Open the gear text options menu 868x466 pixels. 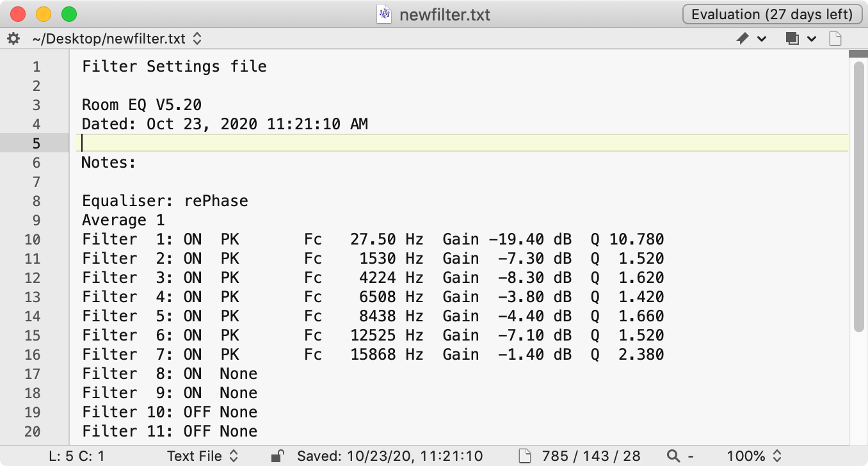13,39
